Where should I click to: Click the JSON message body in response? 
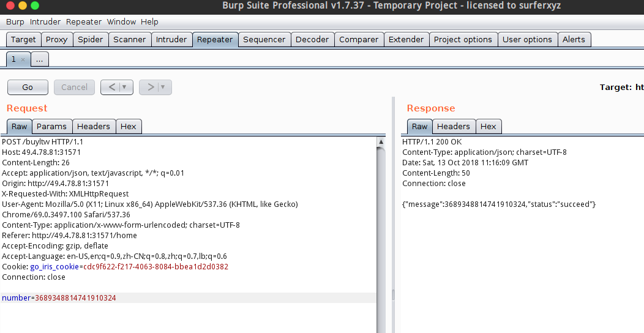point(499,204)
